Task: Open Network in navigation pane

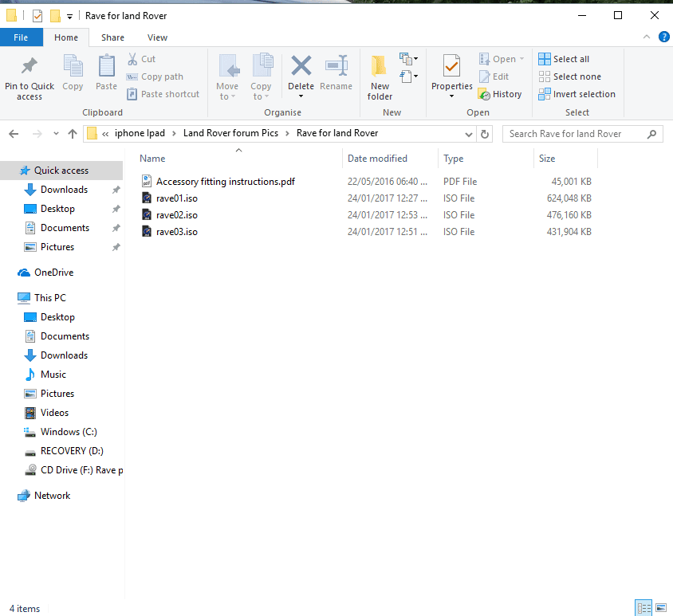Action: pyautogui.click(x=52, y=496)
